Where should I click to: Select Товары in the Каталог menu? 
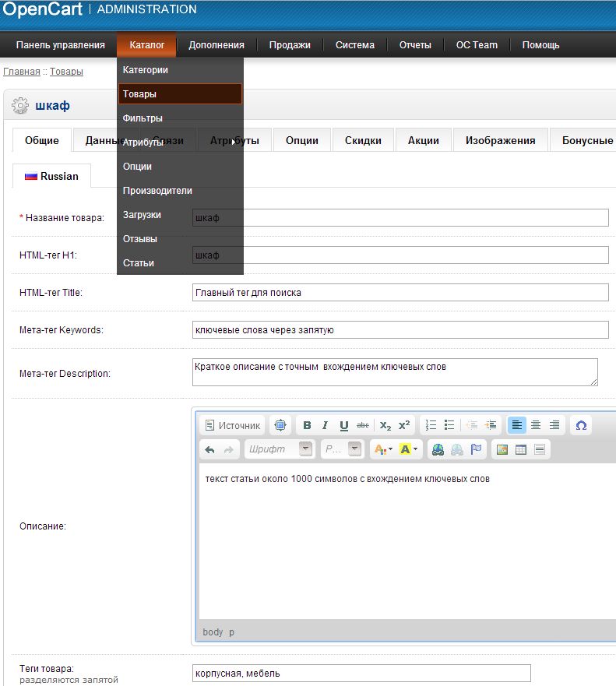pyautogui.click(x=180, y=94)
